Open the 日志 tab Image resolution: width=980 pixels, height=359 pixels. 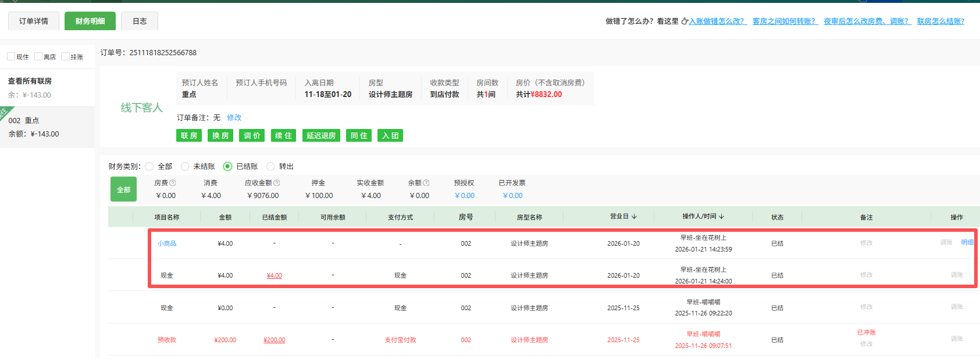click(140, 21)
